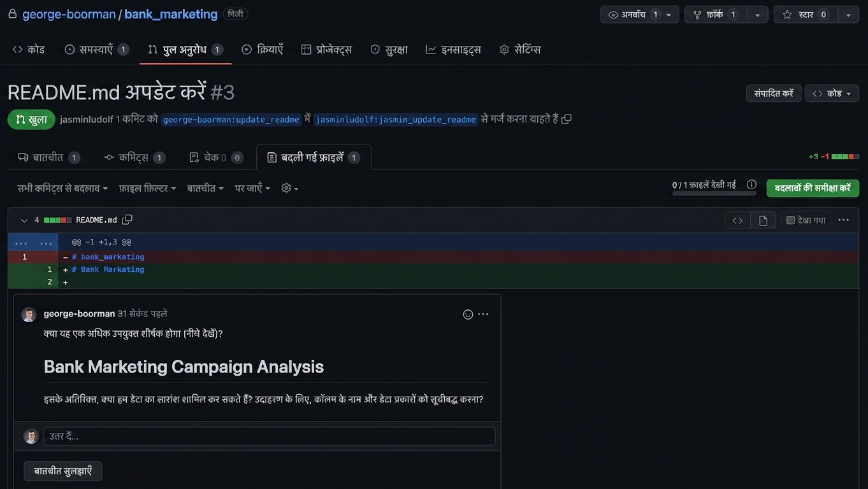Click the README.md file name in the diff header
This screenshot has height=489, width=868.
[x=96, y=220]
